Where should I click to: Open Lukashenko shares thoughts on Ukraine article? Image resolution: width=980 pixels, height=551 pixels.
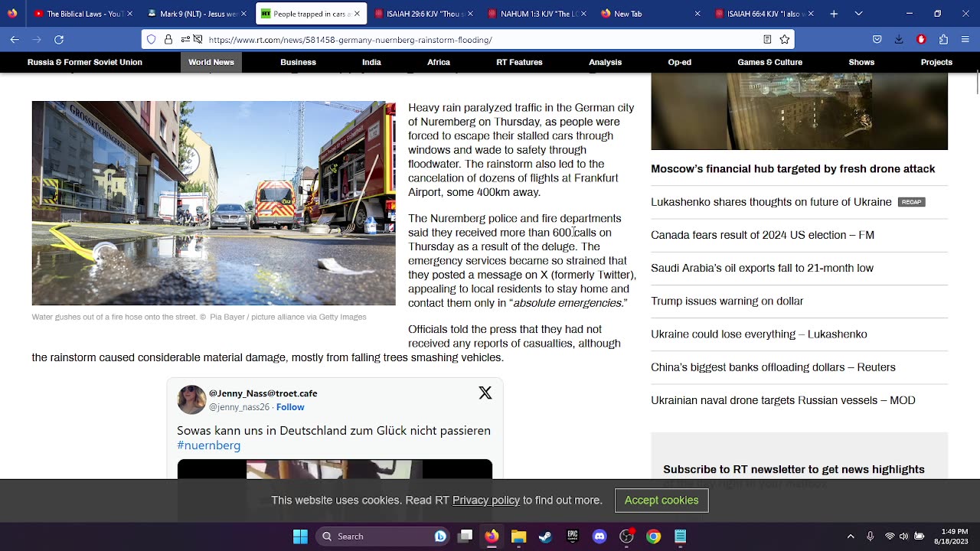tap(771, 202)
